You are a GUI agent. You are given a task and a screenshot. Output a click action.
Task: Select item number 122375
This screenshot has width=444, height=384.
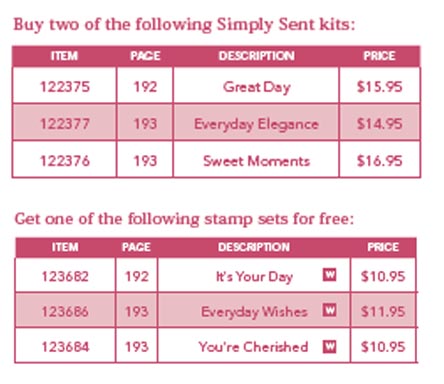(65, 87)
